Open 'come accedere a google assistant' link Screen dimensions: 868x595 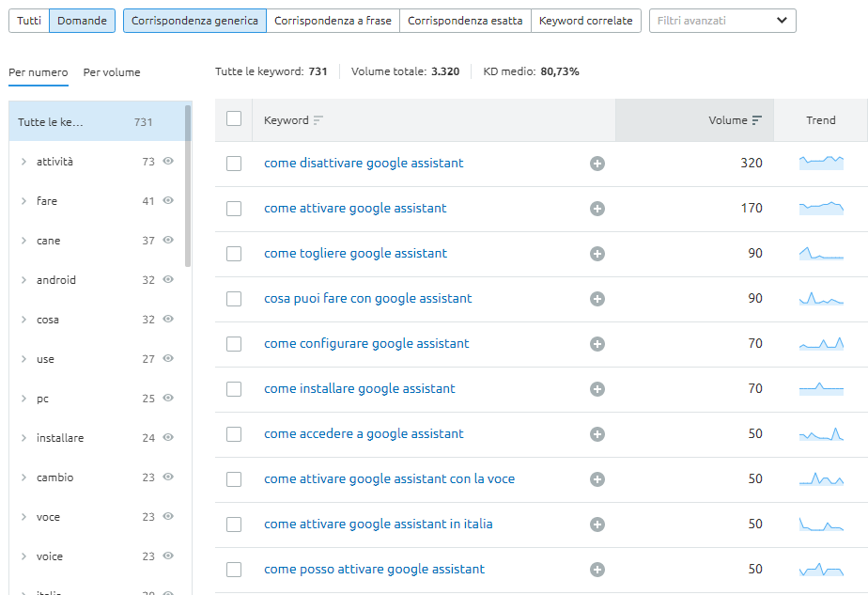[364, 433]
